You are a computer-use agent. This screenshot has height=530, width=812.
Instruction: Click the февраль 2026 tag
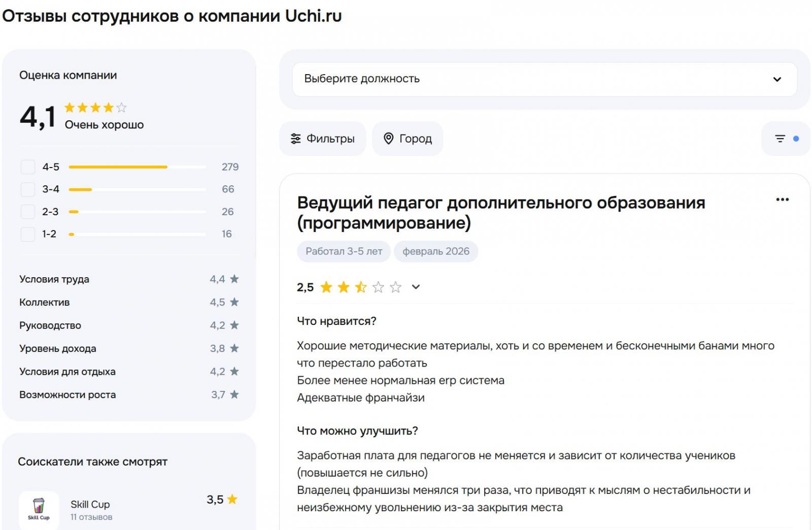[436, 251]
